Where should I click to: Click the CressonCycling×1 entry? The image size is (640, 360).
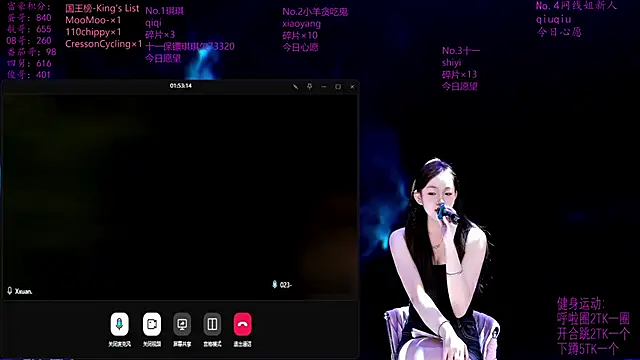[104, 44]
